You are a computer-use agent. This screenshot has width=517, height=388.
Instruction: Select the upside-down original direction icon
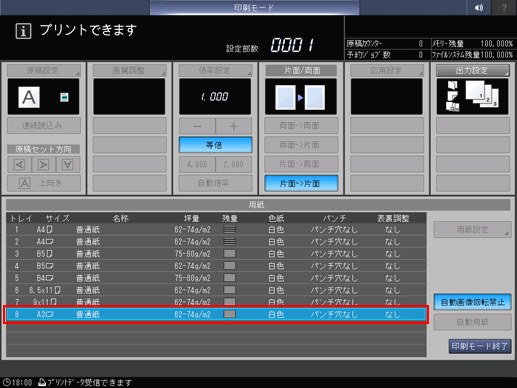point(68,164)
